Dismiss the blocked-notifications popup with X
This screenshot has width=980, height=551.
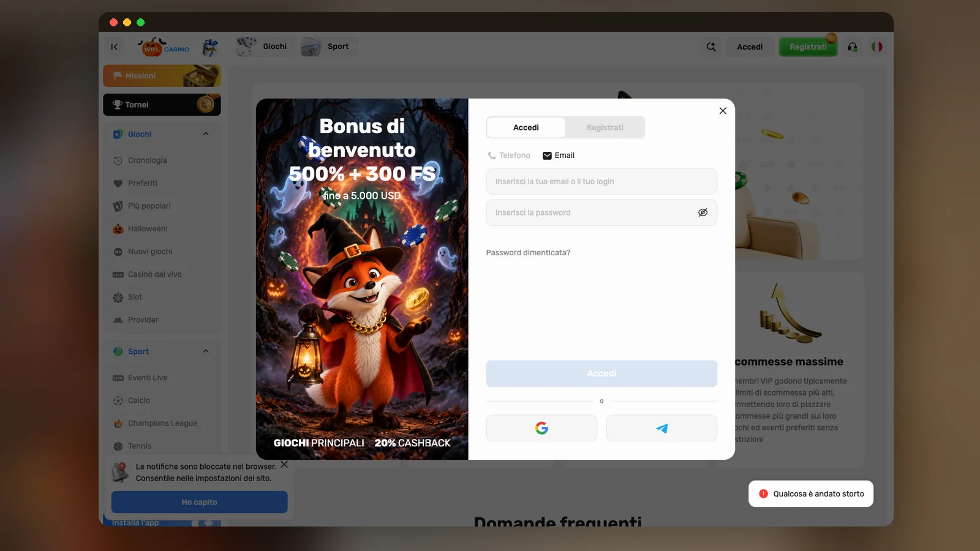(284, 465)
